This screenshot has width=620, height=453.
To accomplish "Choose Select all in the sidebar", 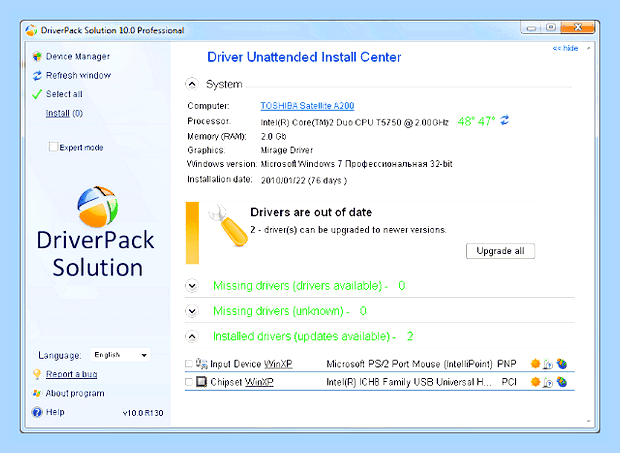I will tap(64, 94).
